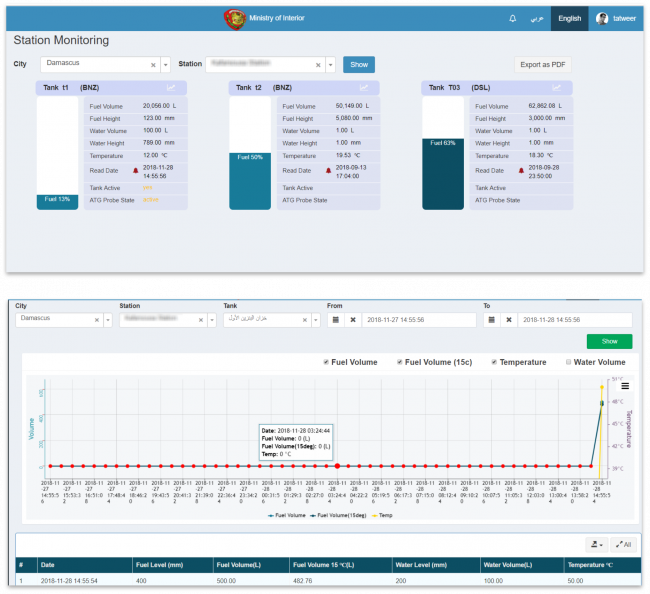The image size is (650, 594).
Task: Click the green Show button
Action: pyautogui.click(x=609, y=341)
